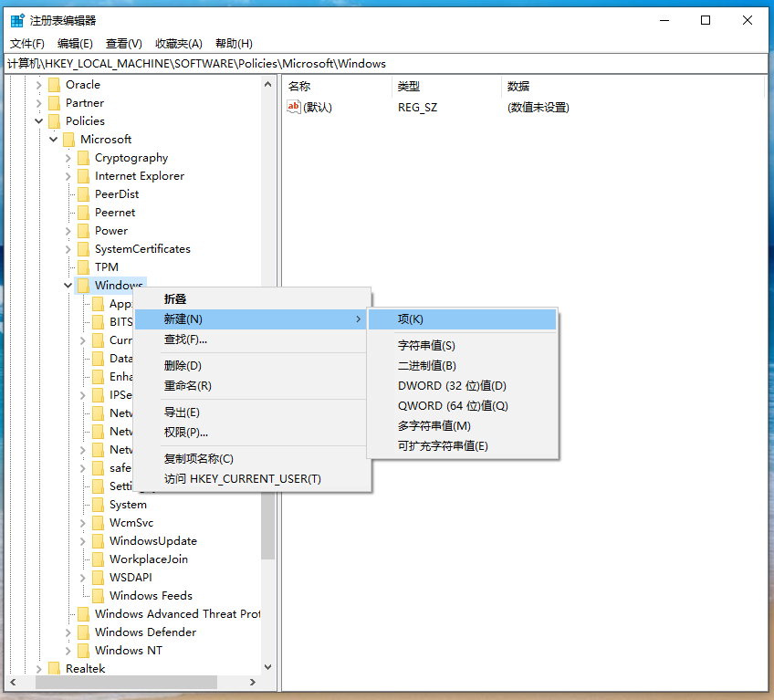Collapse the Policies key

coord(39,121)
